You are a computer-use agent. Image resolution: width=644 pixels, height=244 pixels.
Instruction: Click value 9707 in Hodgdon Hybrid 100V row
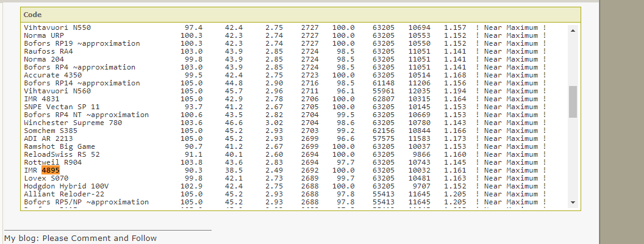pos(421,186)
